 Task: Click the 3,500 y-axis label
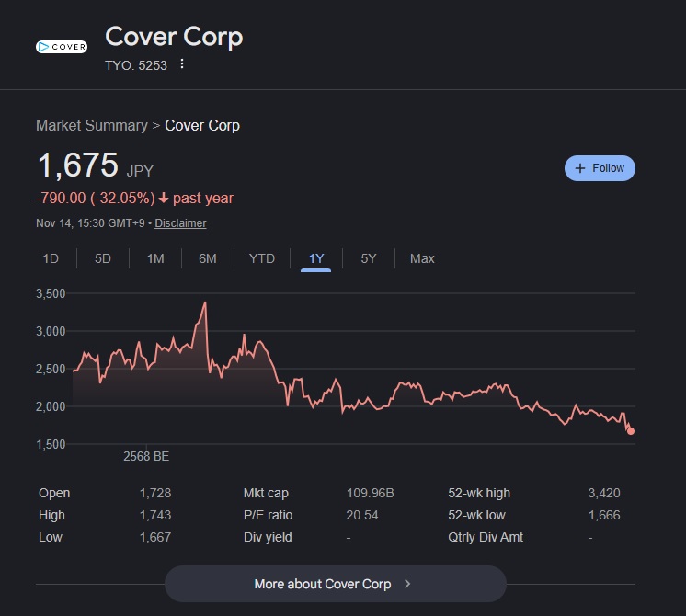pos(51,293)
